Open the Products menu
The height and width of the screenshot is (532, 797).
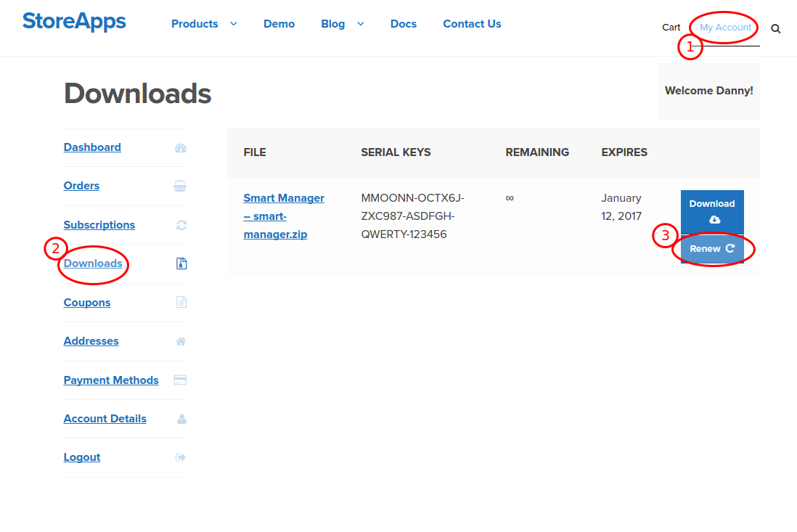tap(195, 24)
